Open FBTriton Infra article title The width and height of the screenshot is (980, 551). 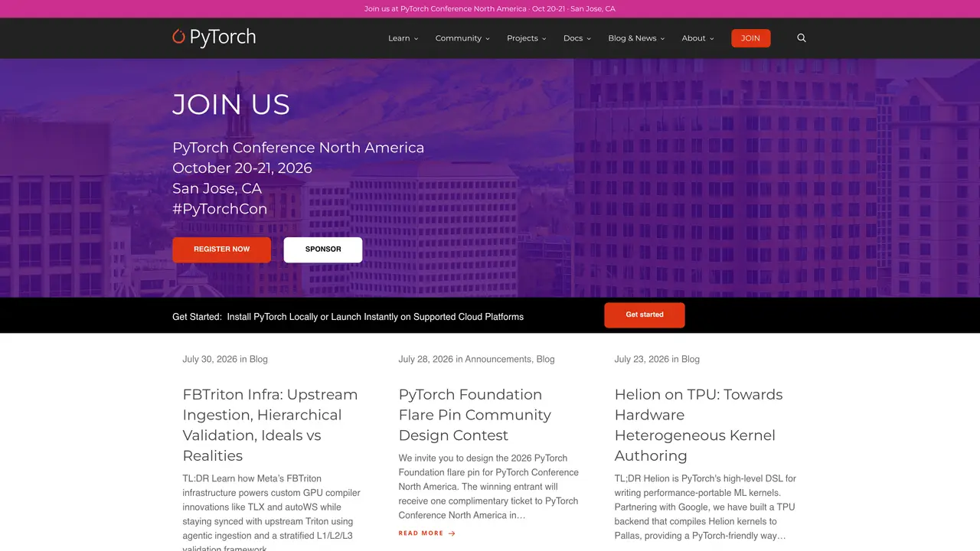[x=270, y=425]
